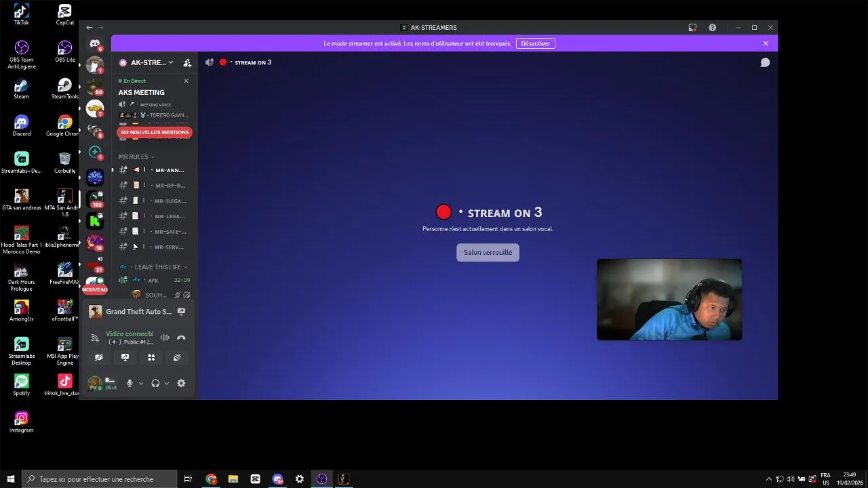Go back with the left arrow
Screen dimensions: 868x488
coord(90,28)
